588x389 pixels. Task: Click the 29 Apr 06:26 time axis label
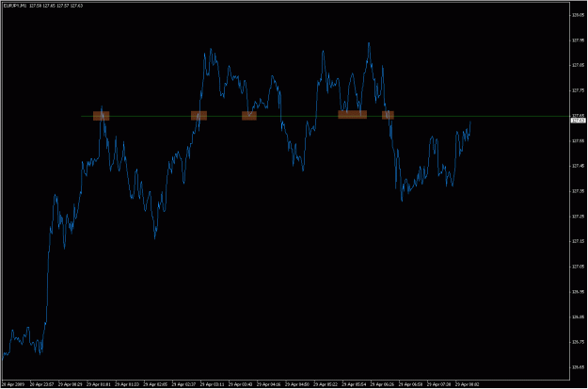click(x=380, y=384)
